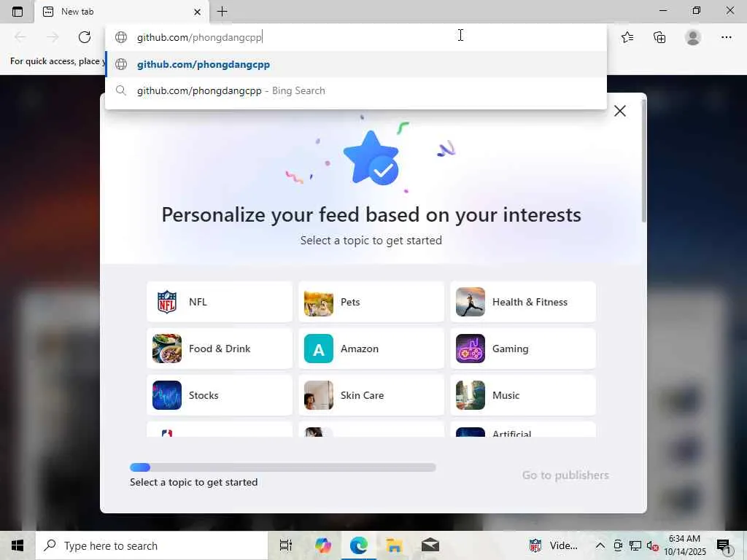
Task: Open the clock showing 6:34 AM
Action: pos(684,545)
